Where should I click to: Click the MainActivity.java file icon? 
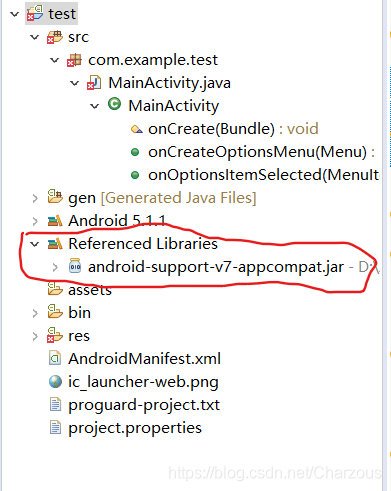point(94,83)
